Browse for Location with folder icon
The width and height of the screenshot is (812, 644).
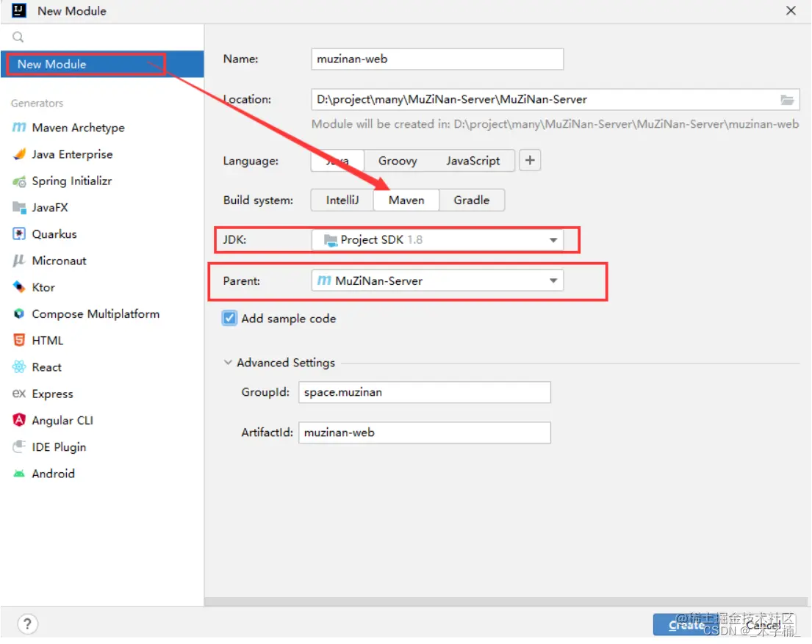point(786,100)
